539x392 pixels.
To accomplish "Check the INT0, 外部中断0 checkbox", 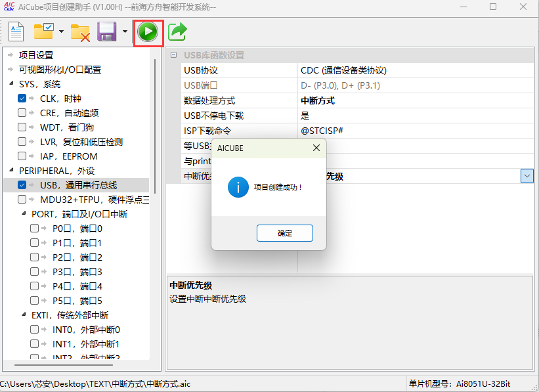I will [34, 330].
